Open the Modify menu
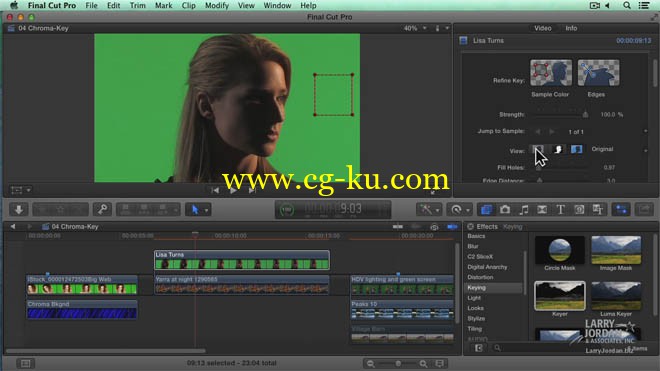 (217, 5)
